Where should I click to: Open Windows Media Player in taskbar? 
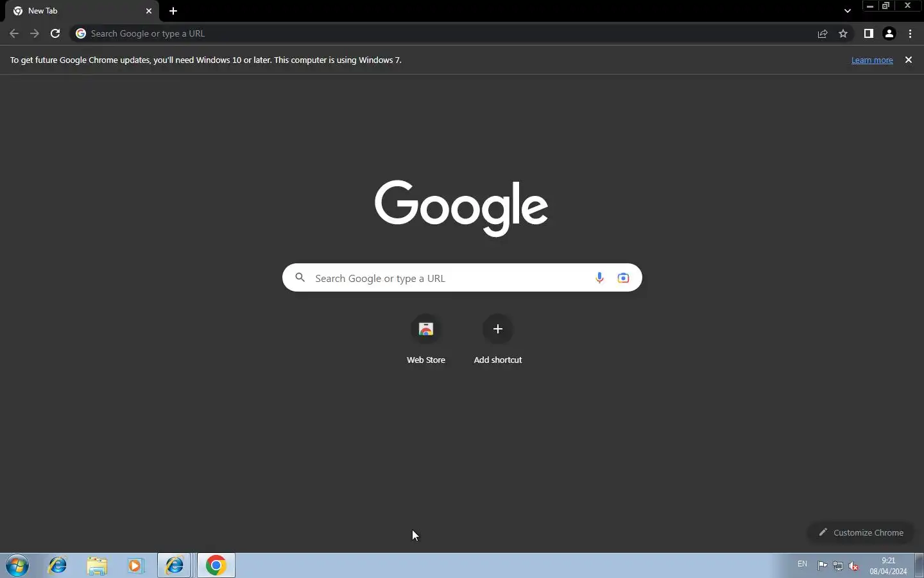coord(135,566)
